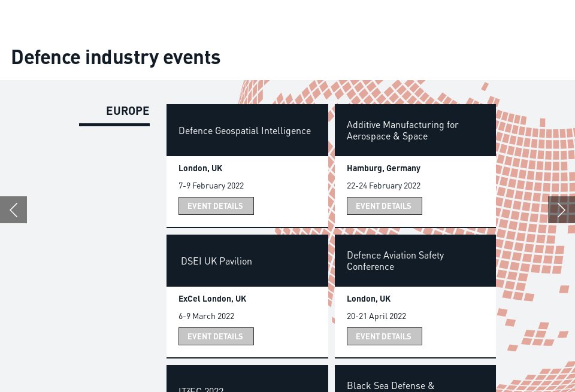The image size is (575, 392).
Task: Click the Defence Aviation Safety Conference heading
Action: (395, 261)
